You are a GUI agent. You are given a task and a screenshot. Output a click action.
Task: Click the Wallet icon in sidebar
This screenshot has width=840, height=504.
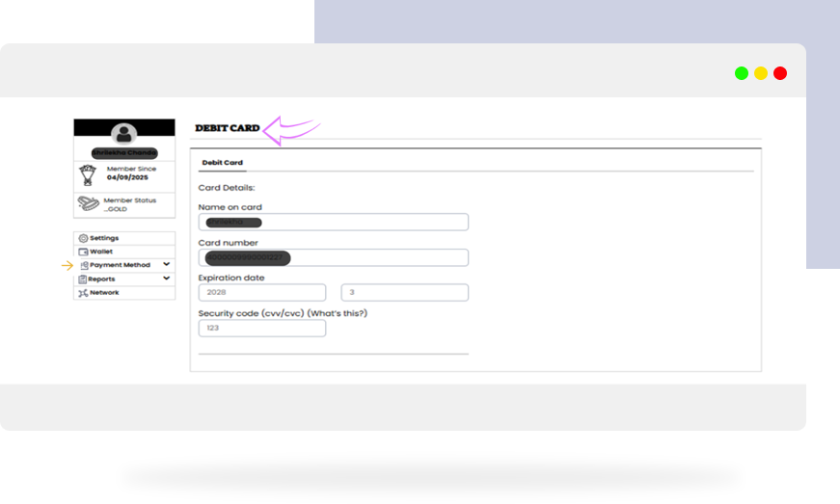(x=83, y=252)
